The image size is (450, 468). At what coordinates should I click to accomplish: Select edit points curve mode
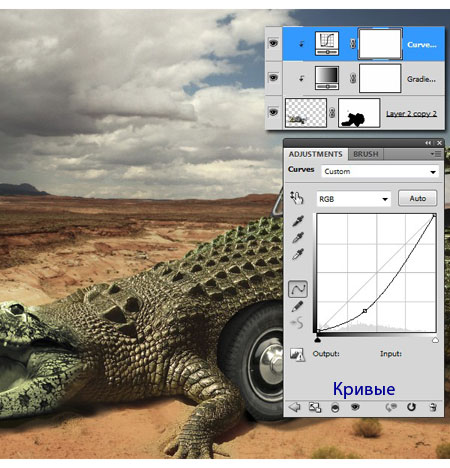point(298,289)
